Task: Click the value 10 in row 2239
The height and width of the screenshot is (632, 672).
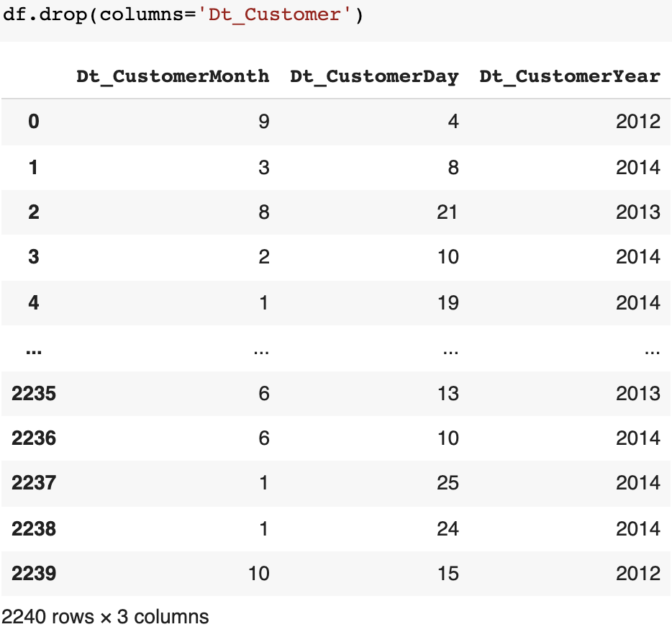Action: point(259,574)
